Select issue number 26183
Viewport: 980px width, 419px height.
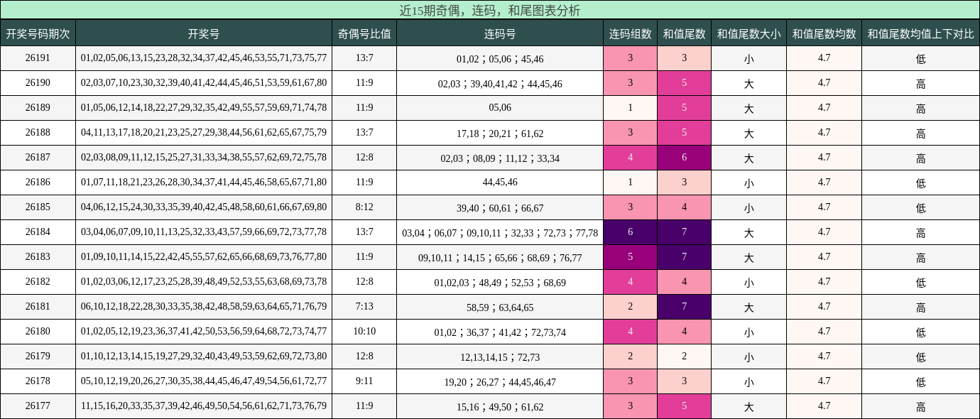click(38, 257)
